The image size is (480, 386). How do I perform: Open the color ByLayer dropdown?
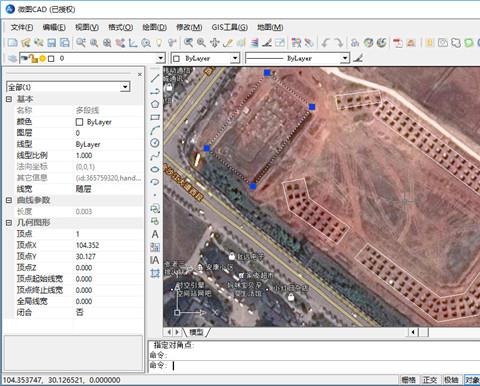pos(235,59)
